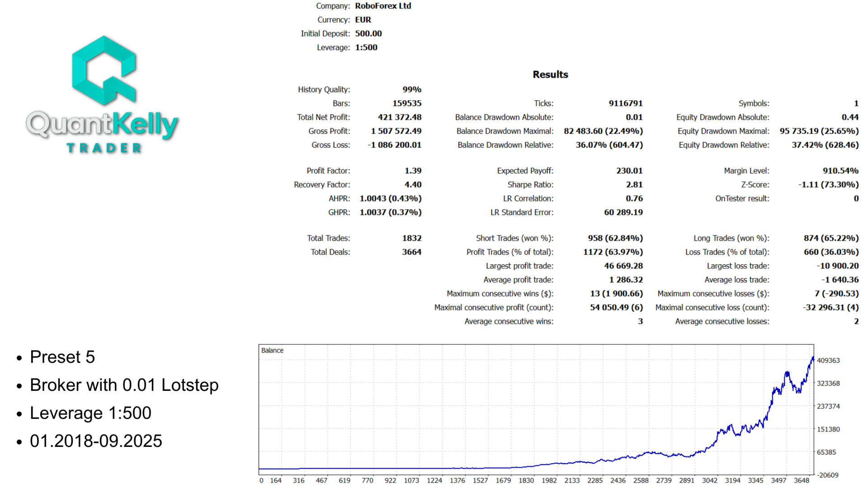Click Loss Trades value 660 (36.03%)

tap(831, 252)
